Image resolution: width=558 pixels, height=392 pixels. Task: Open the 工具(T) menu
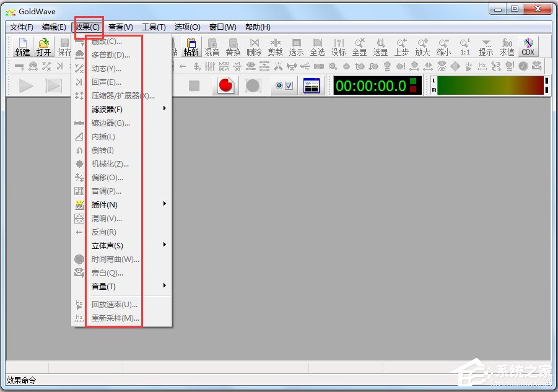click(x=154, y=27)
